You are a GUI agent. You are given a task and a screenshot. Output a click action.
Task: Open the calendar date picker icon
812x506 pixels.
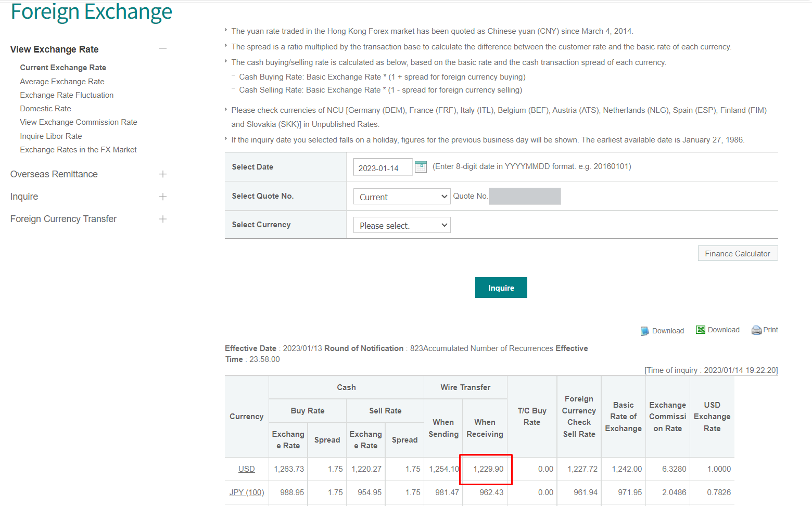[421, 167]
